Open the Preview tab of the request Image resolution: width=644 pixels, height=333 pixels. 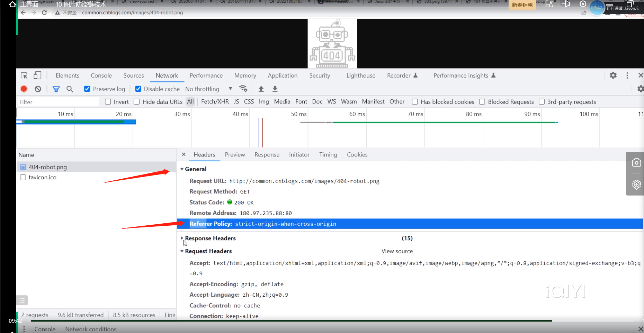coord(235,155)
